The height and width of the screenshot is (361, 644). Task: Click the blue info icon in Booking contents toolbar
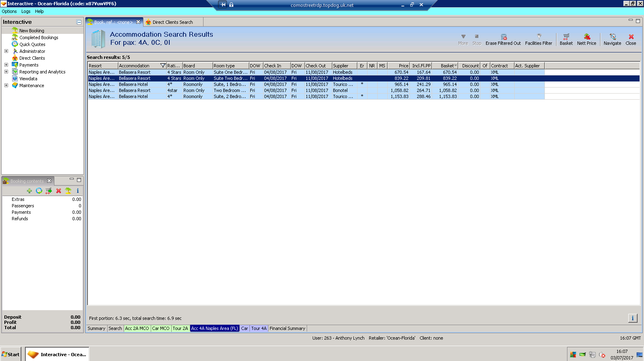78,191
